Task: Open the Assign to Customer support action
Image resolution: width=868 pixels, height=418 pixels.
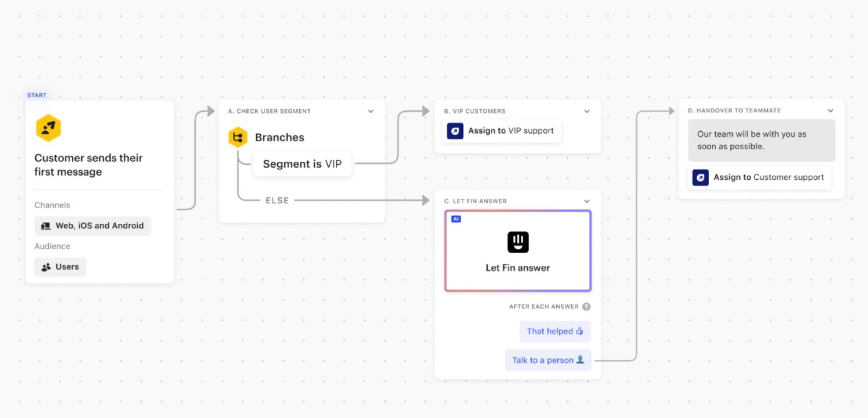Action: point(759,177)
